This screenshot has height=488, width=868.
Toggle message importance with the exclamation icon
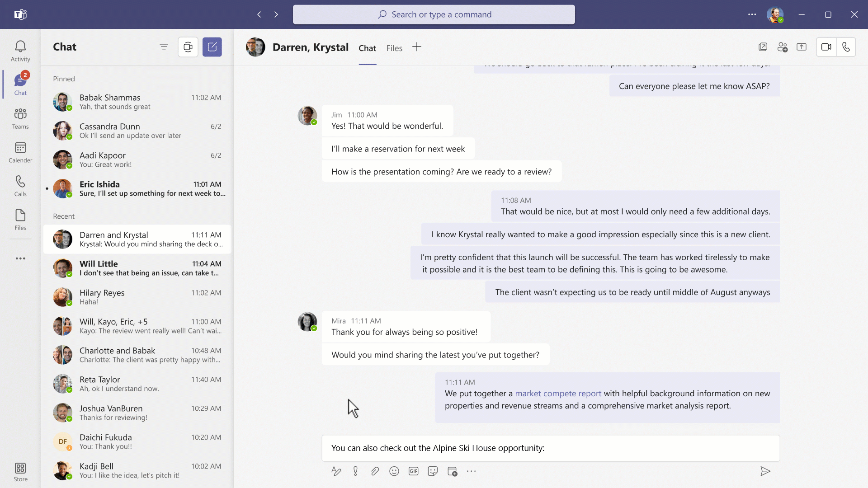click(355, 471)
